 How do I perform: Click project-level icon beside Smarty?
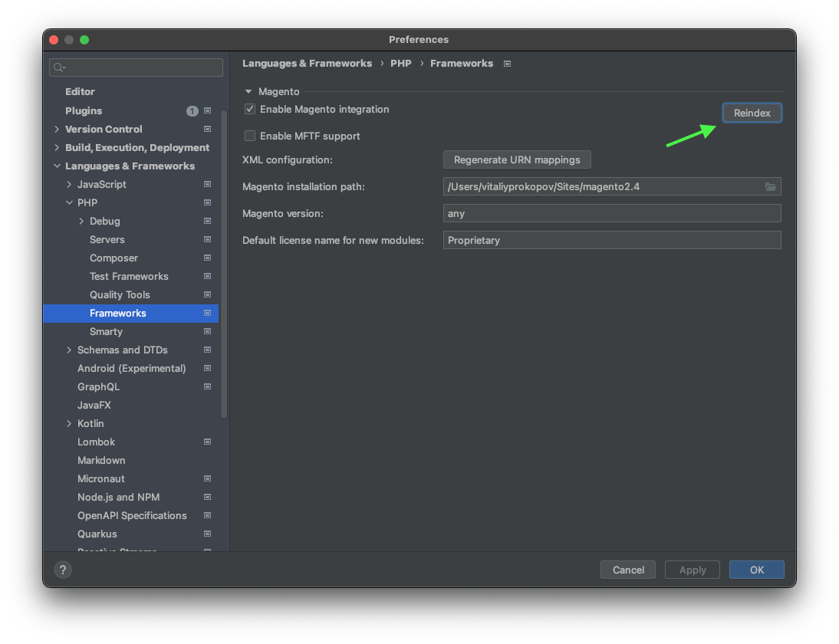pos(208,332)
